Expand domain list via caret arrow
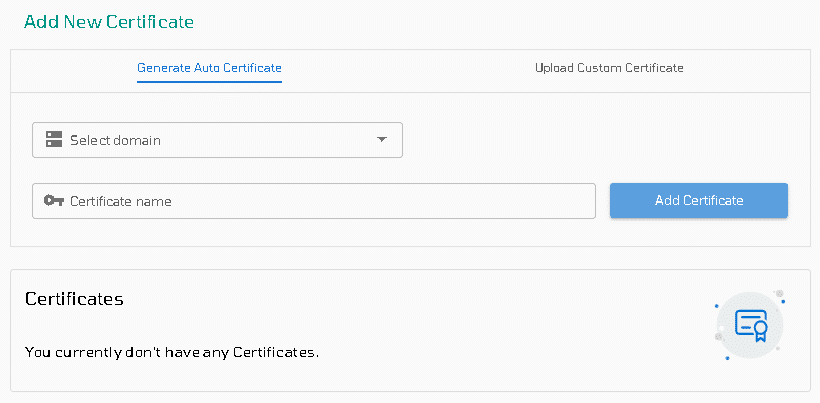This screenshot has height=403, width=820. coord(382,140)
